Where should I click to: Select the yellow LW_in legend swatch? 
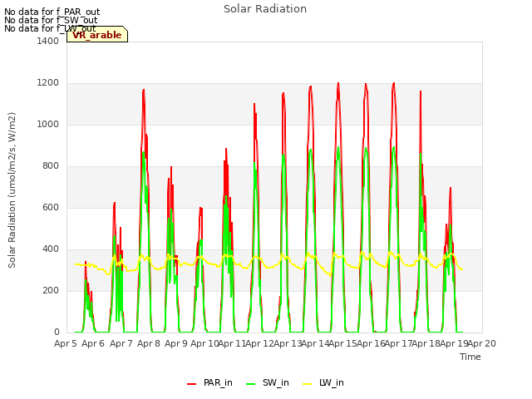pos(307,384)
